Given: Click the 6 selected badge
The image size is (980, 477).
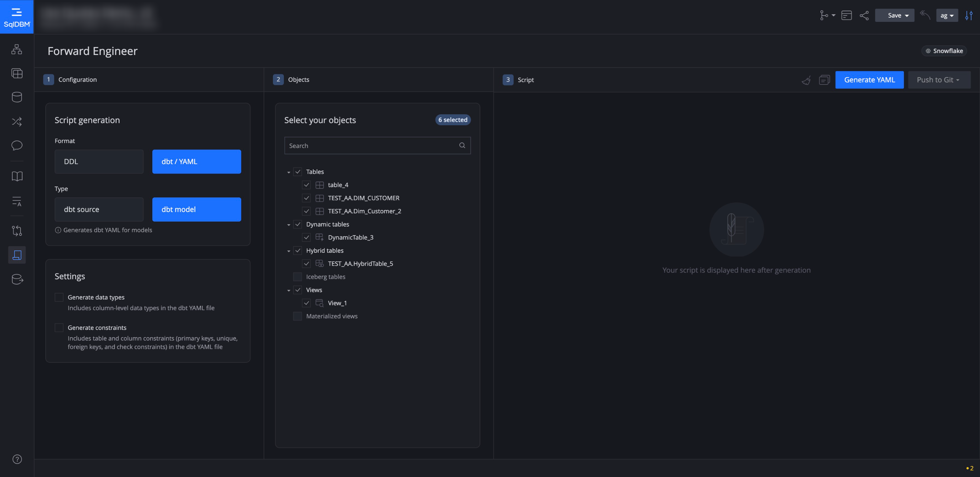Looking at the screenshot, I should (453, 120).
